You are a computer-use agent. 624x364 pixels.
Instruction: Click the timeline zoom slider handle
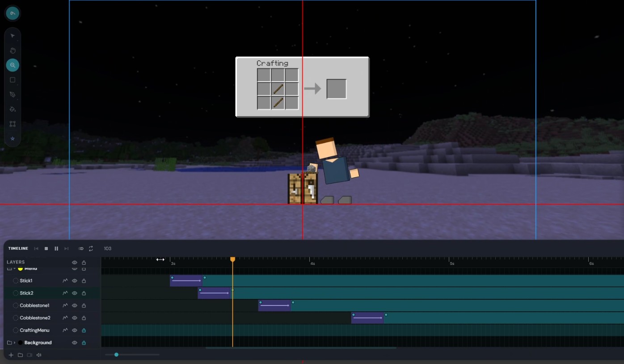(116, 355)
